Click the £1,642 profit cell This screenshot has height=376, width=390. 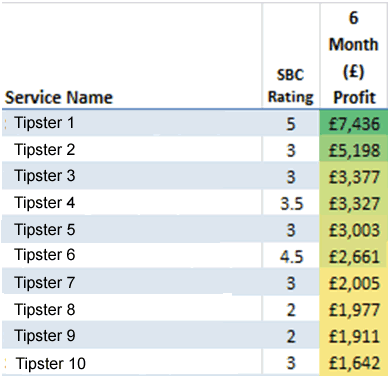(354, 362)
